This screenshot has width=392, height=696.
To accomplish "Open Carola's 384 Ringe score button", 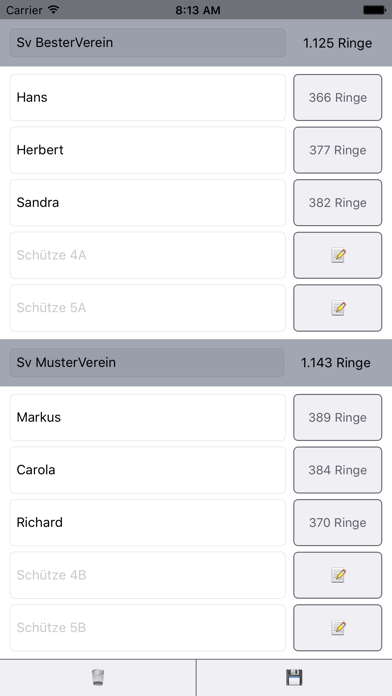I will point(338,470).
